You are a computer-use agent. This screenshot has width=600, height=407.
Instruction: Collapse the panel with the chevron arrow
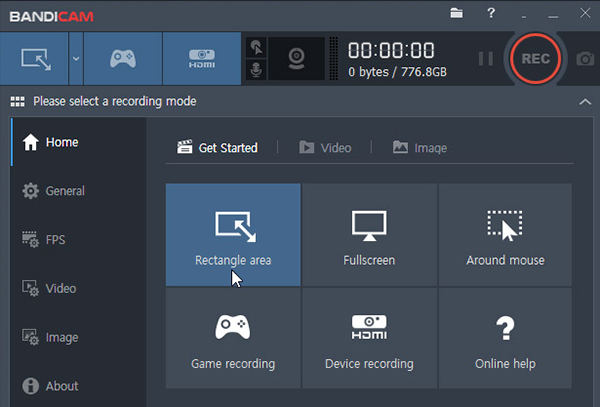pyautogui.click(x=585, y=101)
